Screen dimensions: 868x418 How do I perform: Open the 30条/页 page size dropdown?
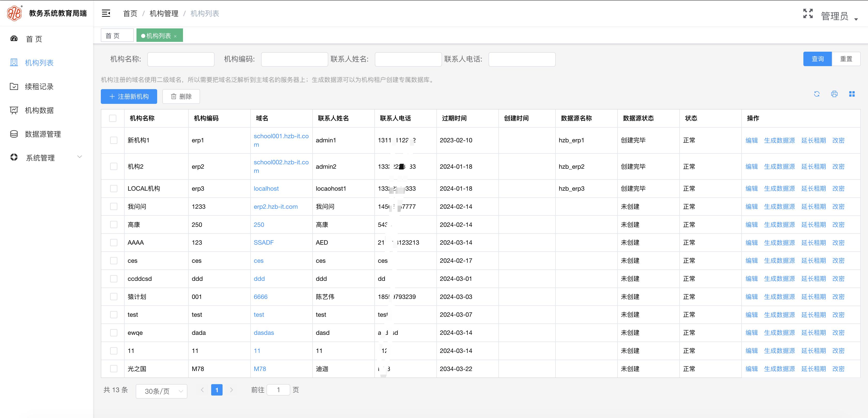coord(161,391)
